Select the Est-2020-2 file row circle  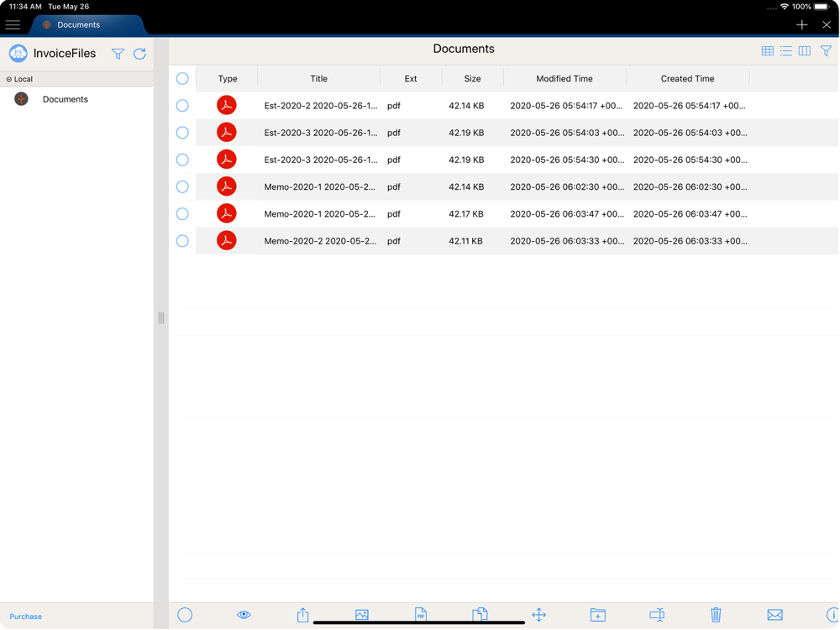point(182,106)
